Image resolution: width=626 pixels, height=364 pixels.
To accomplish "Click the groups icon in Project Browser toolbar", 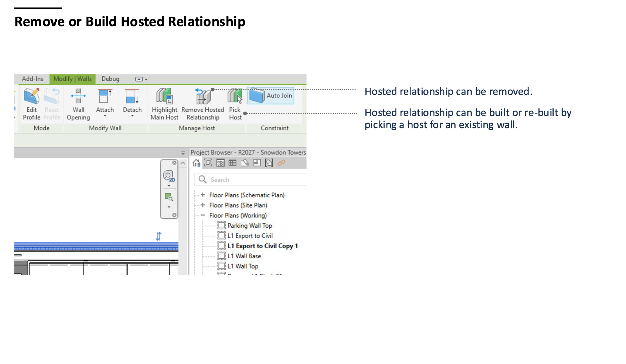I will [269, 163].
